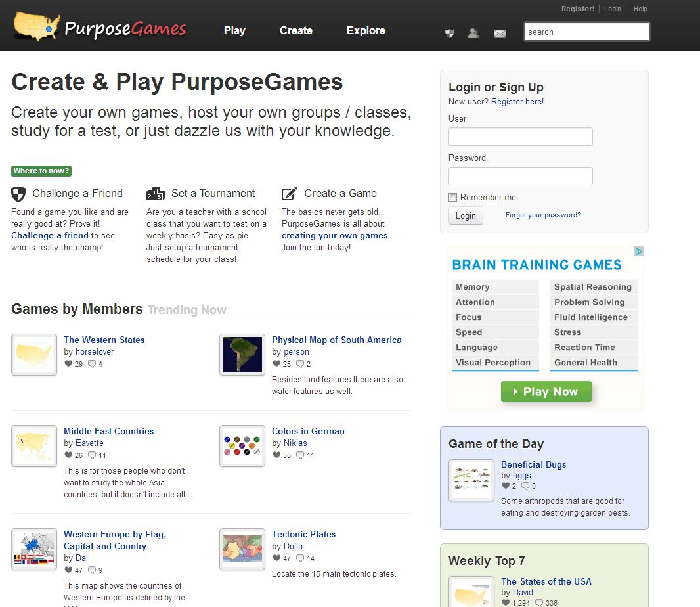Click the Login link in top bar
700x607 pixels.
613,9
